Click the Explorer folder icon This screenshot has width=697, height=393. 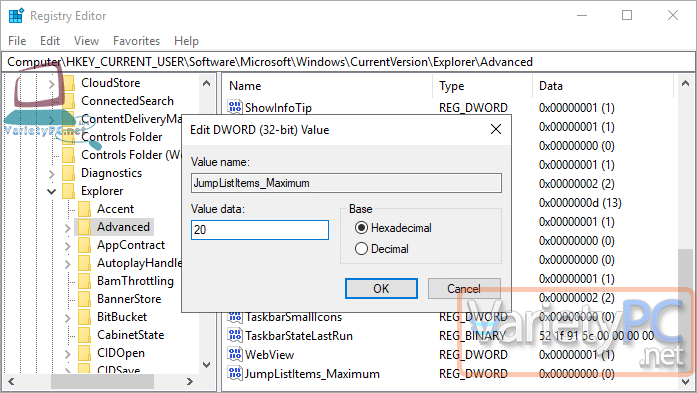point(68,191)
